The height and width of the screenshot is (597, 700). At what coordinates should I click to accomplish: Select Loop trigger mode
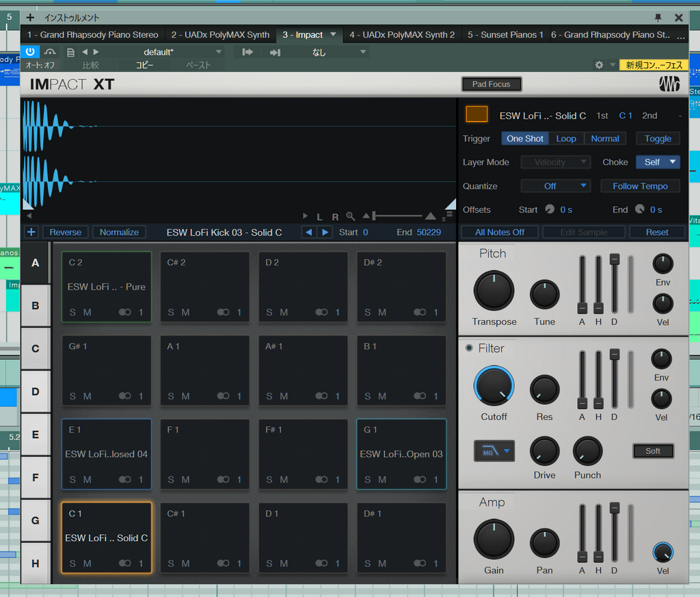(566, 139)
